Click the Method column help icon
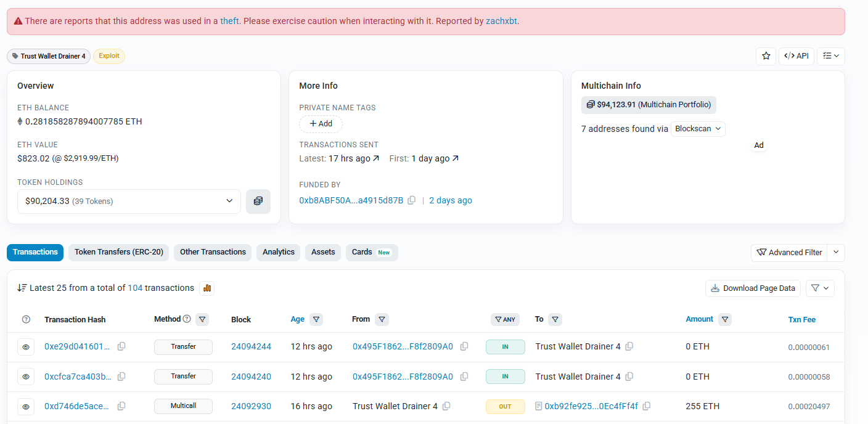The image size is (868, 424). (187, 319)
